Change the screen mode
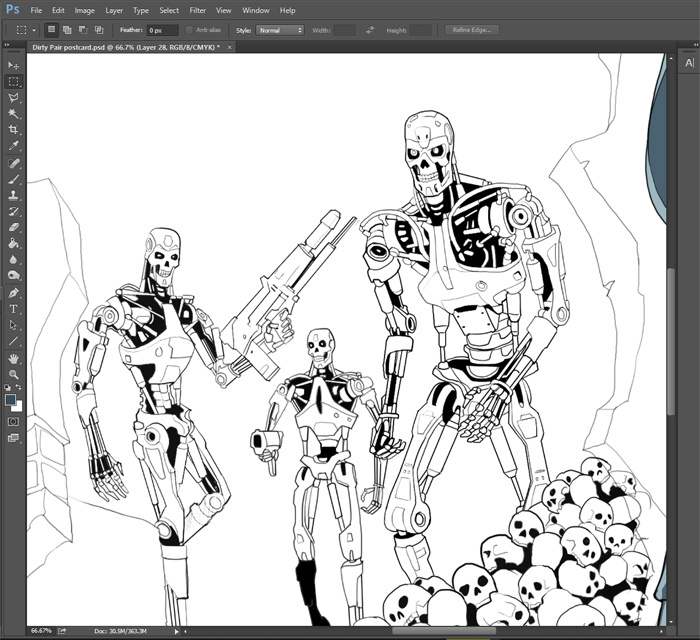This screenshot has width=700, height=640. [13, 438]
